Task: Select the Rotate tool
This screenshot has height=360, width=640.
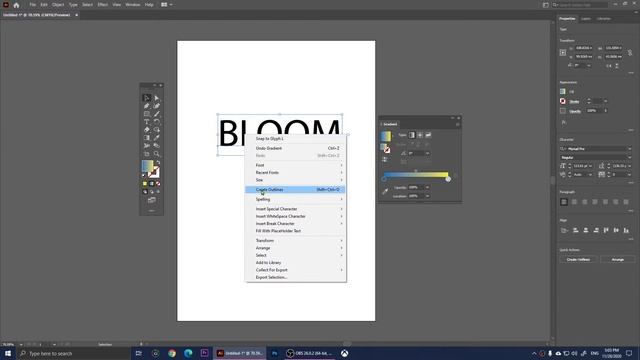Action: coord(157,122)
